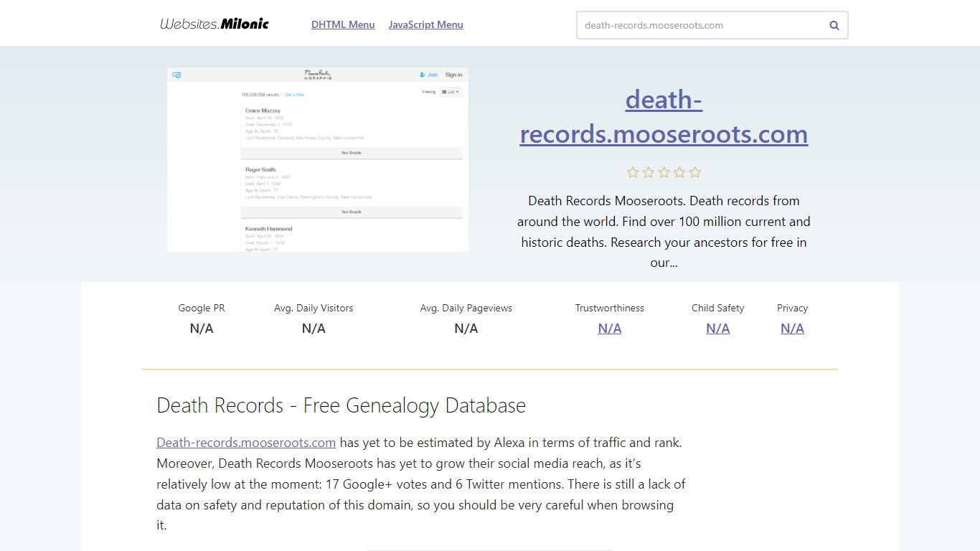Click the Avg. Daily Pageviews label

(466, 308)
